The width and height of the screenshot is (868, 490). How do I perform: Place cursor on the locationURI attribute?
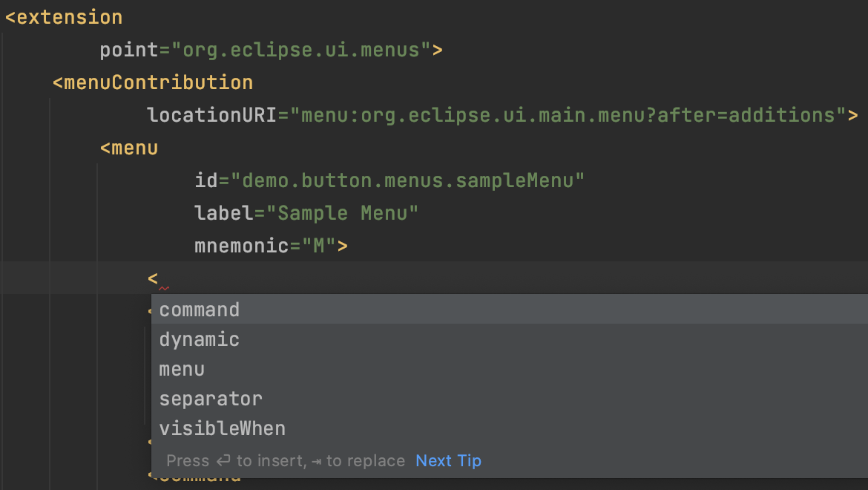[212, 115]
